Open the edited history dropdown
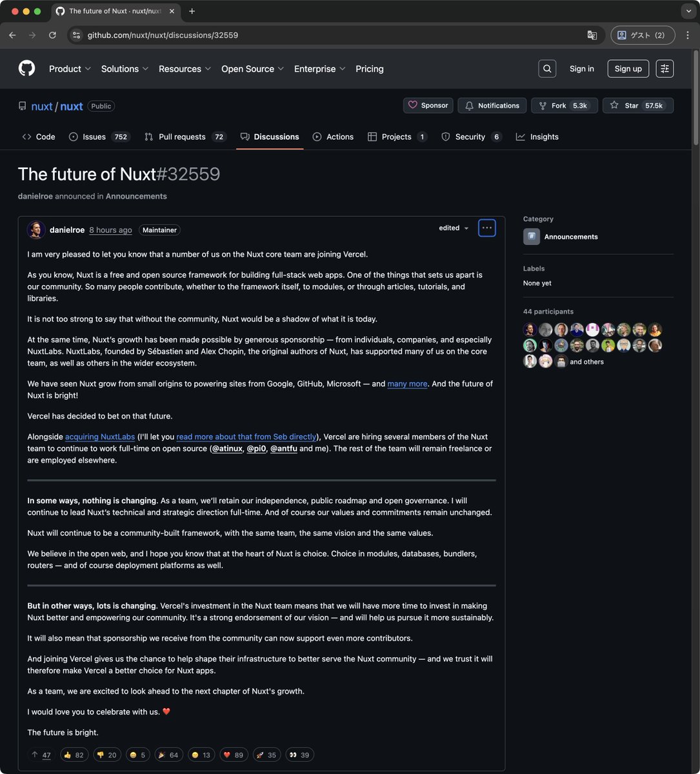Screen dimensions: 700x774 point(454,228)
